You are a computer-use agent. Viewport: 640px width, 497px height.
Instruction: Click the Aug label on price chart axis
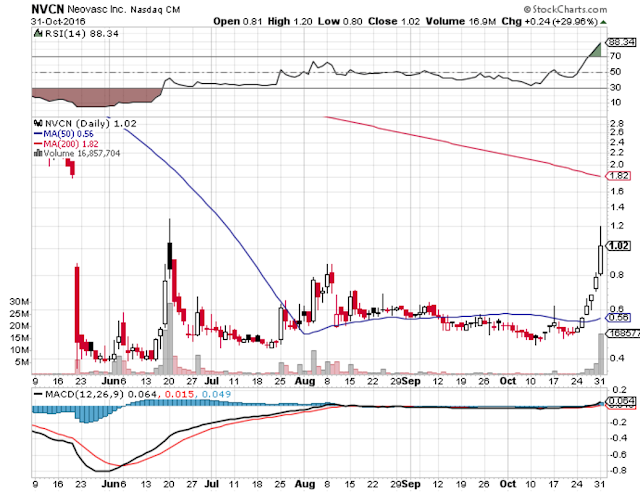(x=305, y=381)
